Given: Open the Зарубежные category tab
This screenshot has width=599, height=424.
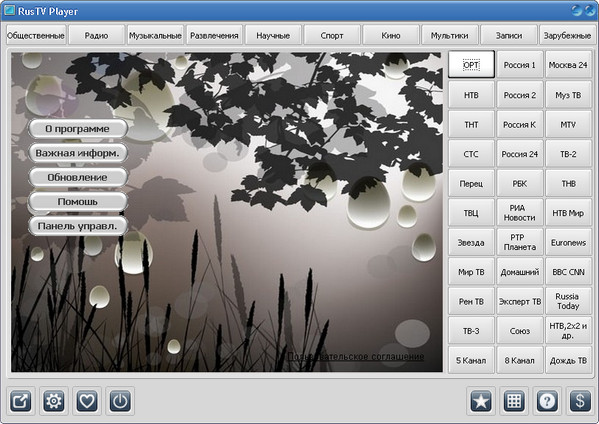Looking at the screenshot, I should tap(567, 36).
